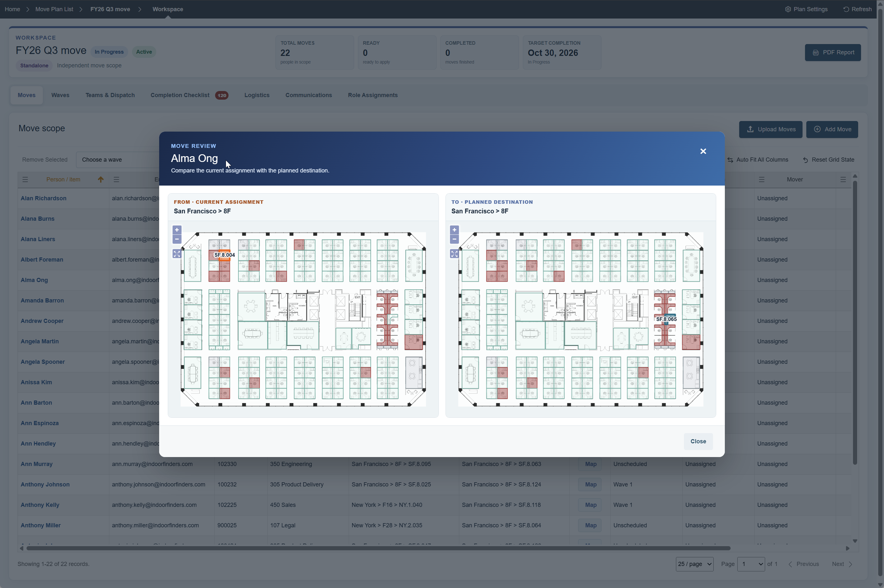The width and height of the screenshot is (884, 588).
Task: Open Alan Richardson's record
Action: 43,198
